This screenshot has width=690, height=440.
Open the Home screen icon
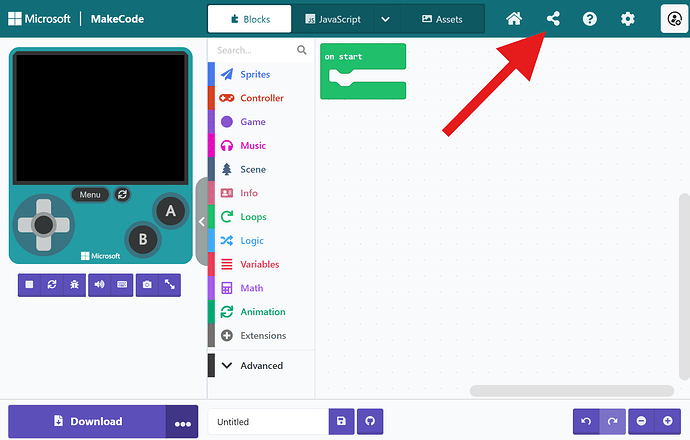(x=514, y=19)
